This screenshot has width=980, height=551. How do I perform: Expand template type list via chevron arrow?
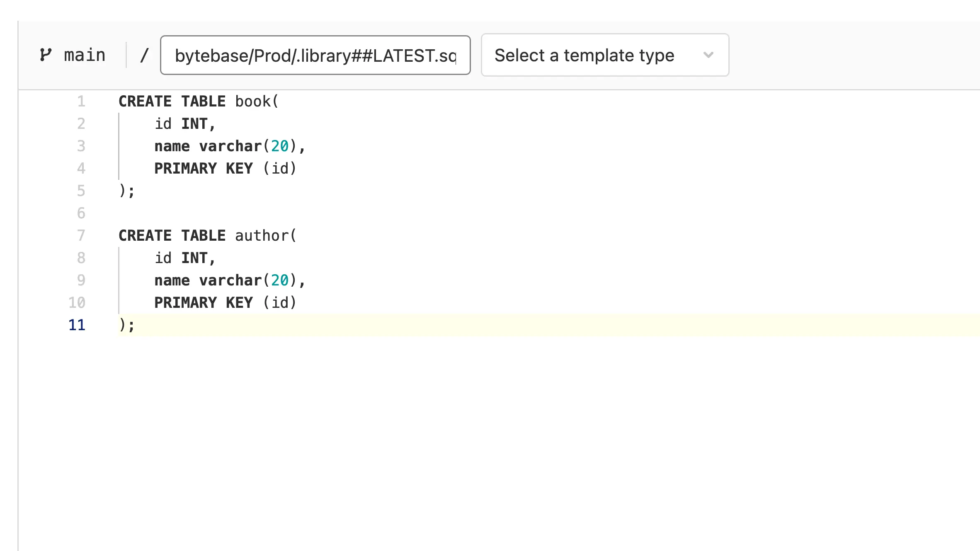pos(708,55)
